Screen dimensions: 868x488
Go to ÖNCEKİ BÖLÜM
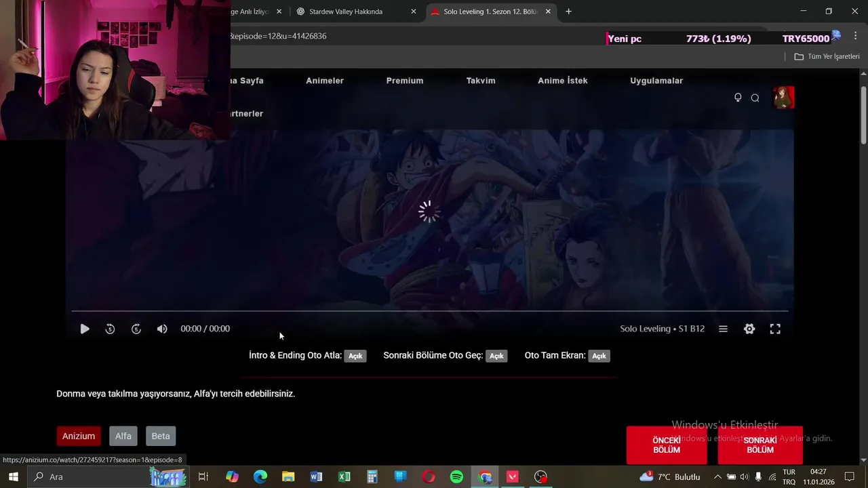click(667, 445)
